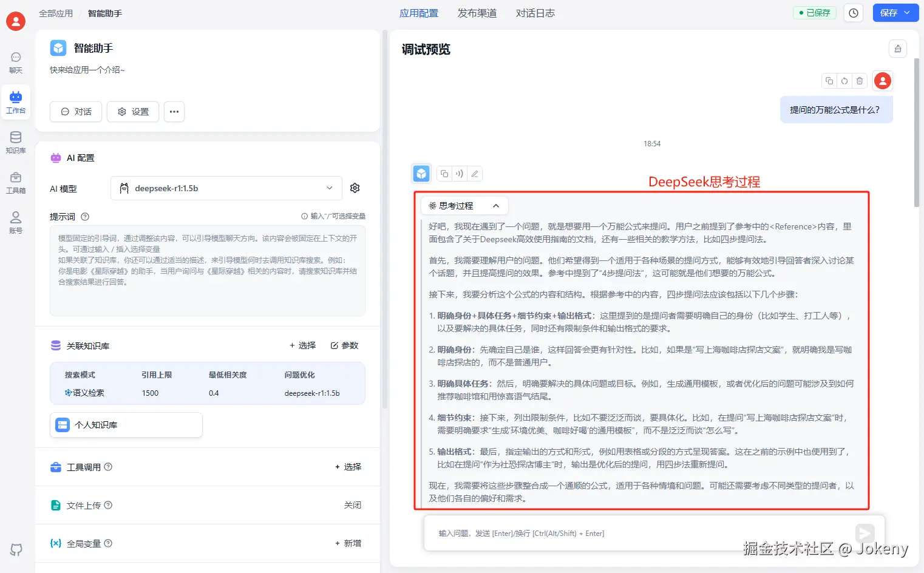This screenshot has height=573, width=924.
Task: Open AI model settings gear icon
Action: point(355,188)
